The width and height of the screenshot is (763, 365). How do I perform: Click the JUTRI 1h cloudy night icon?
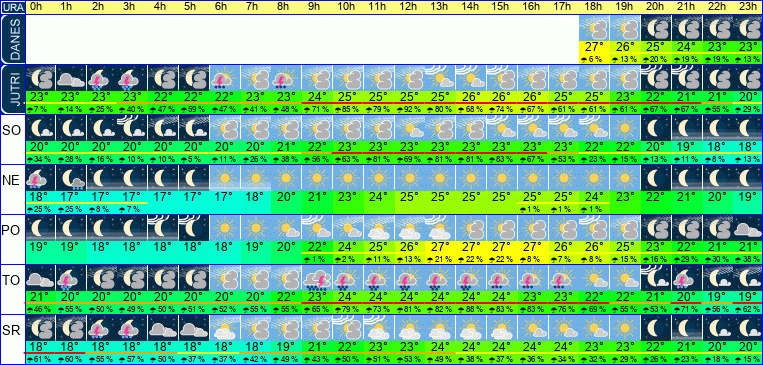click(x=71, y=78)
